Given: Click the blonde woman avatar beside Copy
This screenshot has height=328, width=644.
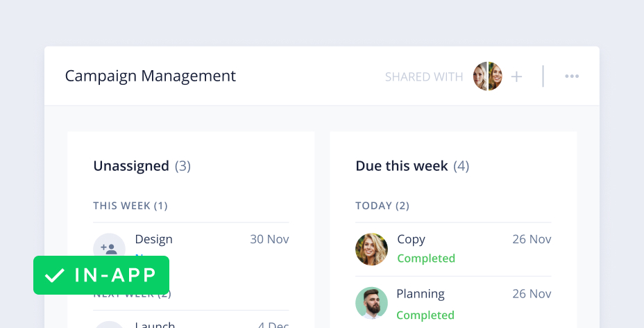Looking at the screenshot, I should point(371,249).
